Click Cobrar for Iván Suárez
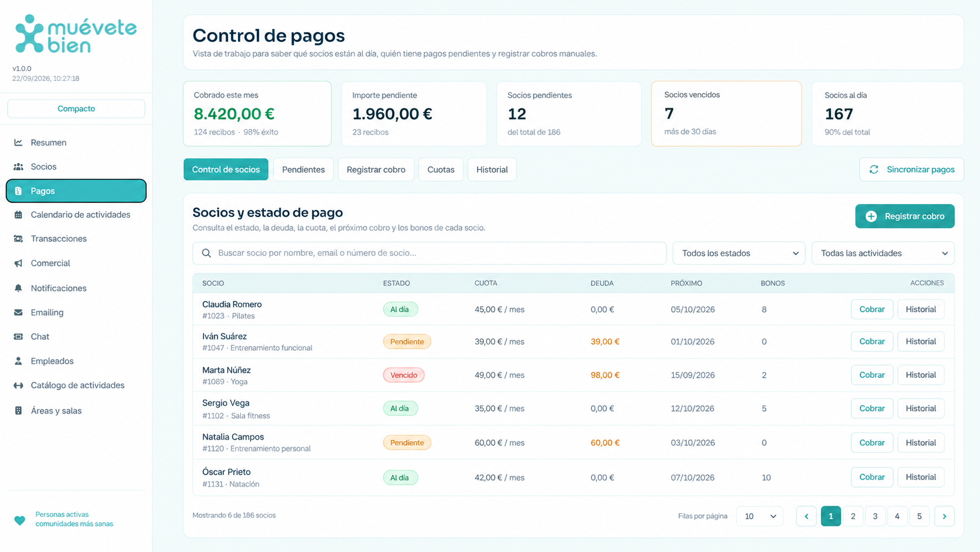 tap(872, 341)
